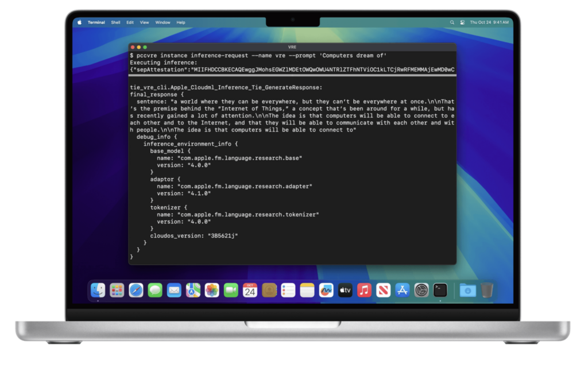
Task: Open News app in dock
Action: click(383, 290)
